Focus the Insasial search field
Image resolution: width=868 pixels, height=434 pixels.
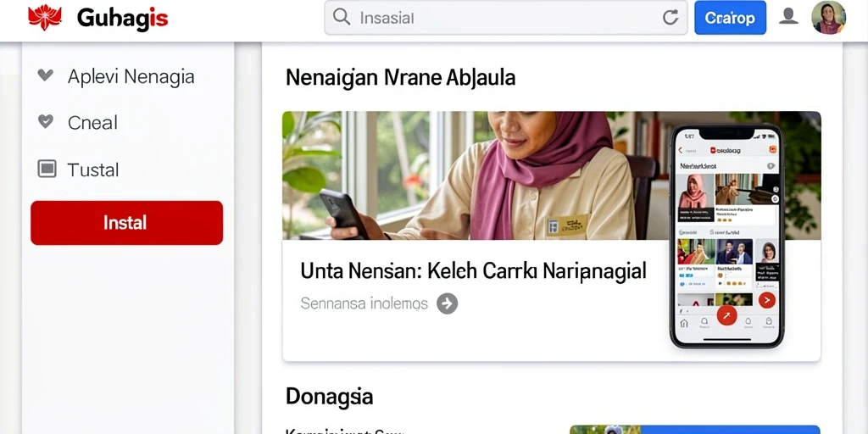pos(505,18)
